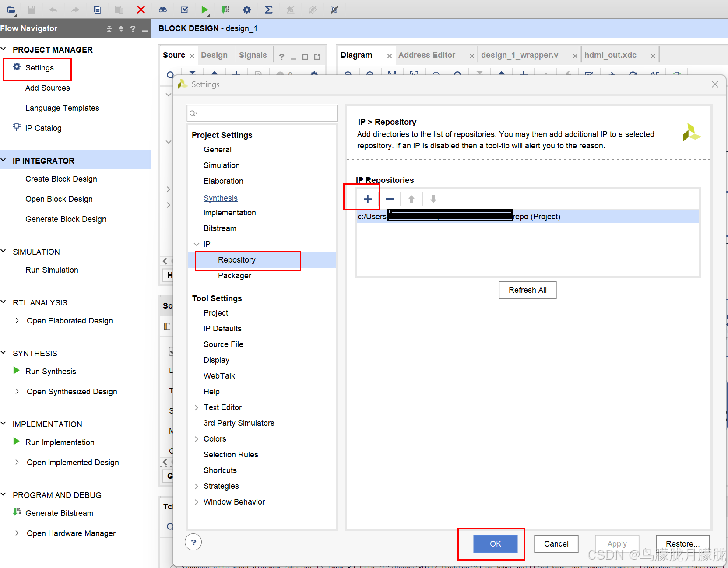
Task: Click the Restore... button
Action: [682, 544]
